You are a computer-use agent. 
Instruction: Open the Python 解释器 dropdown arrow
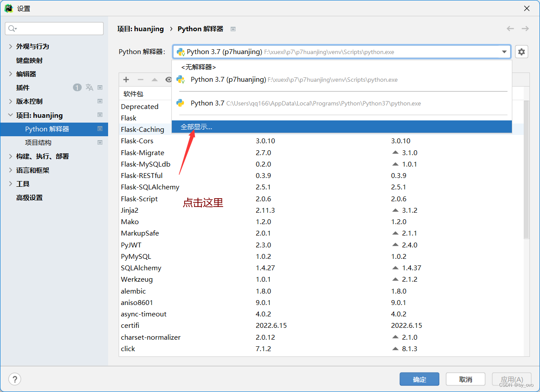tap(504, 52)
